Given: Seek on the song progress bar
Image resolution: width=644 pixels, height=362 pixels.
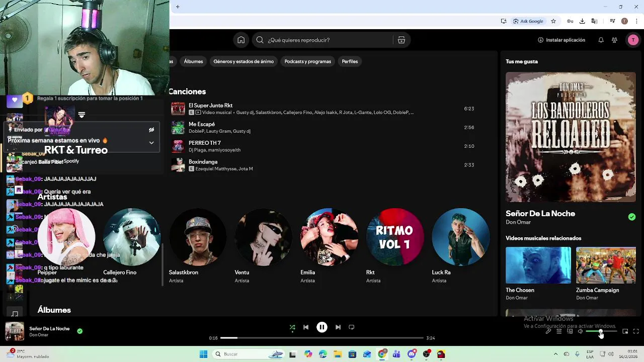Looking at the screenshot, I should coord(322,338).
